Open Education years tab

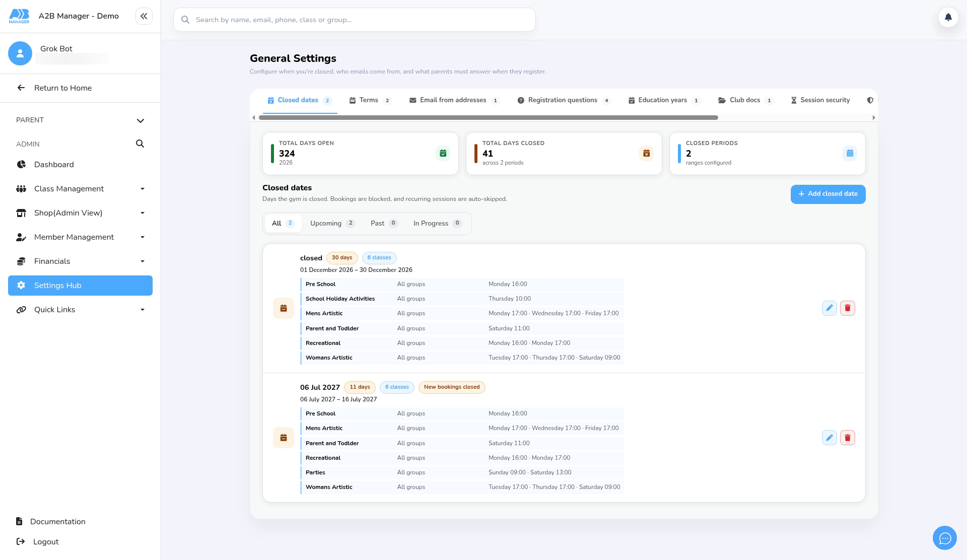664,100
